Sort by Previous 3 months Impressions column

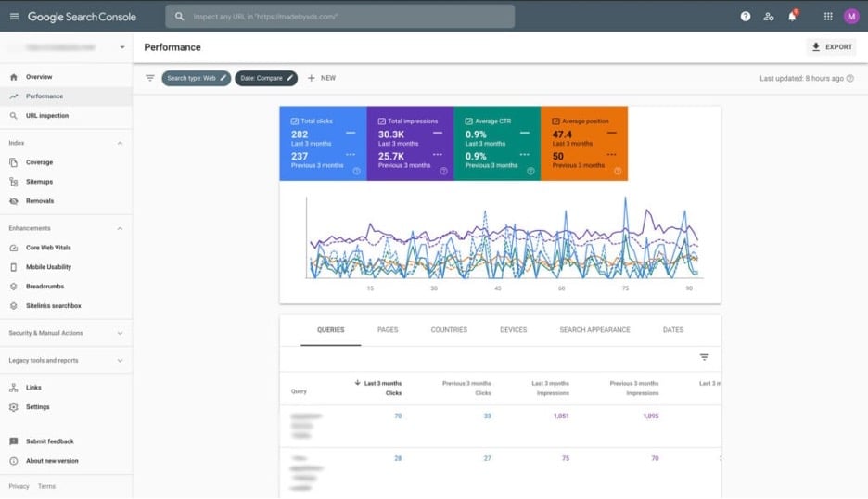634,389
